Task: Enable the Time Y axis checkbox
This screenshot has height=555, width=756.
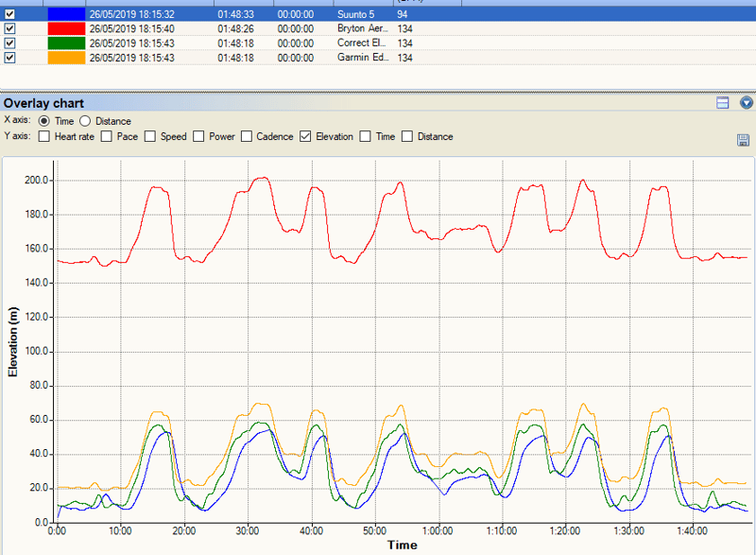Action: pyautogui.click(x=366, y=136)
